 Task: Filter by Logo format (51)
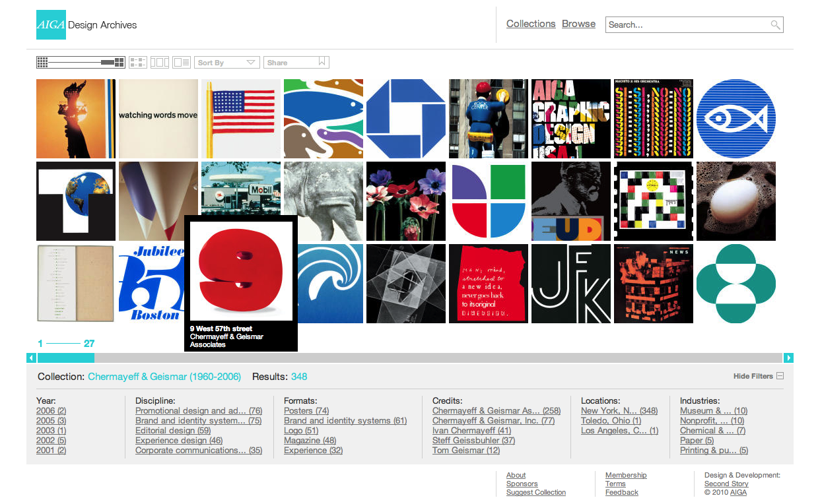(301, 431)
